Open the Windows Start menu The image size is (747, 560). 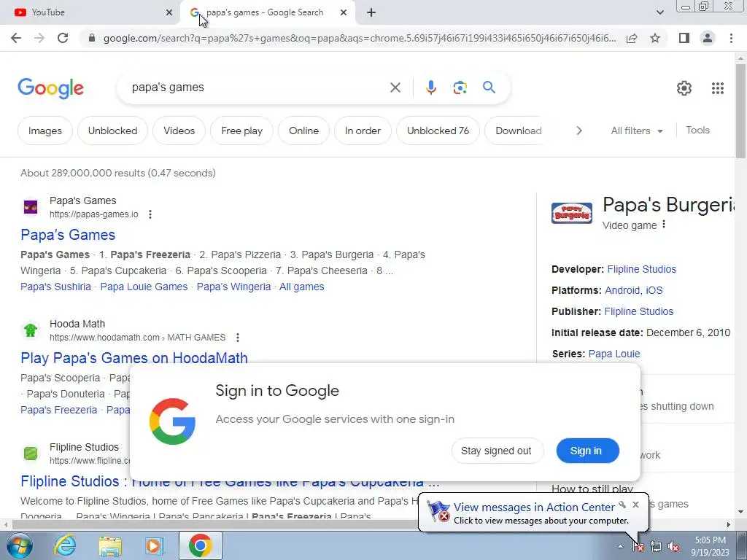18,545
